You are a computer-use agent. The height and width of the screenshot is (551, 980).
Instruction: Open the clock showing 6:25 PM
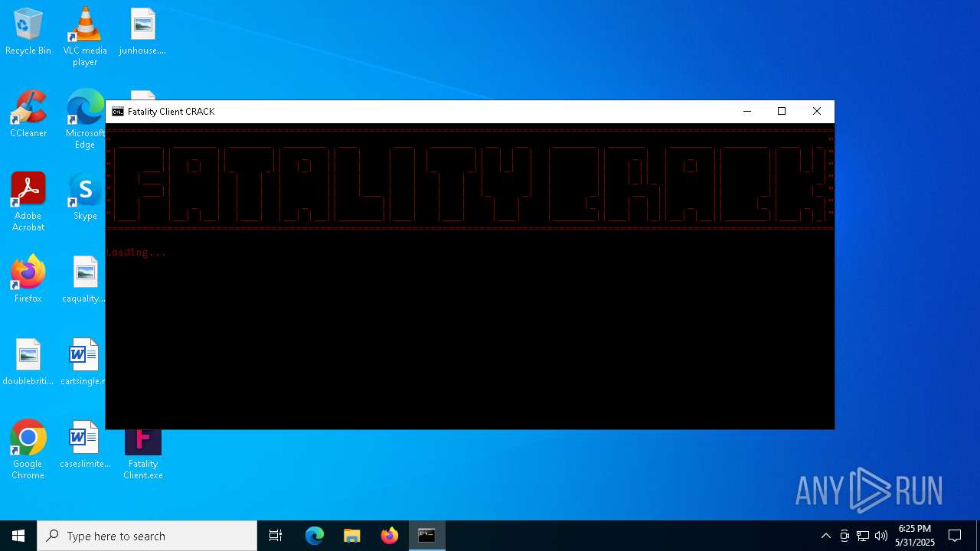[x=915, y=536]
